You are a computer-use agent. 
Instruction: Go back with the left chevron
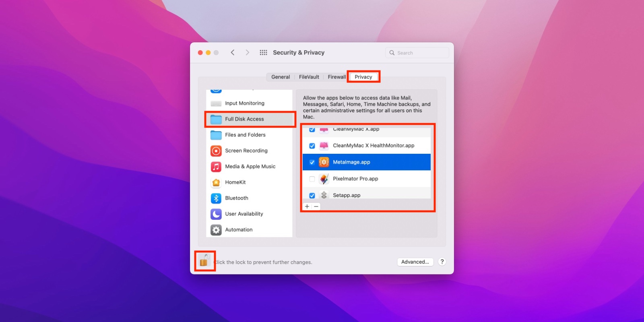tap(233, 53)
